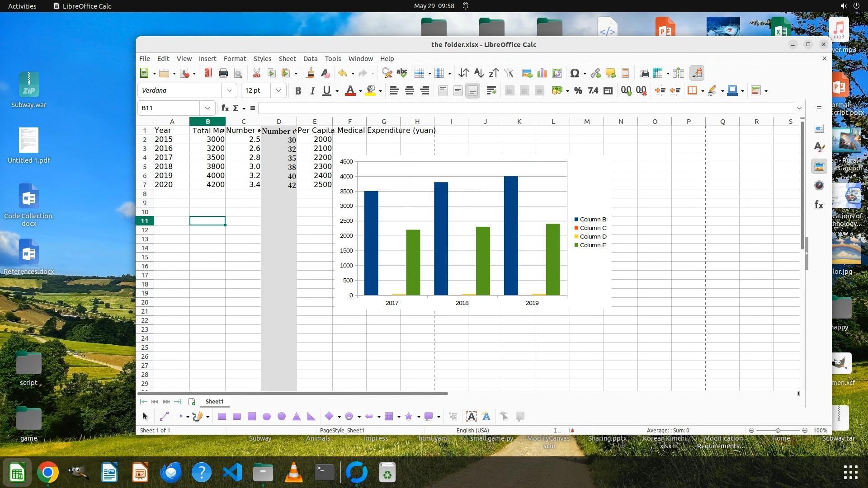Click the Insert Chart icon
Viewport: 868px width, 488px height.
(x=542, y=73)
